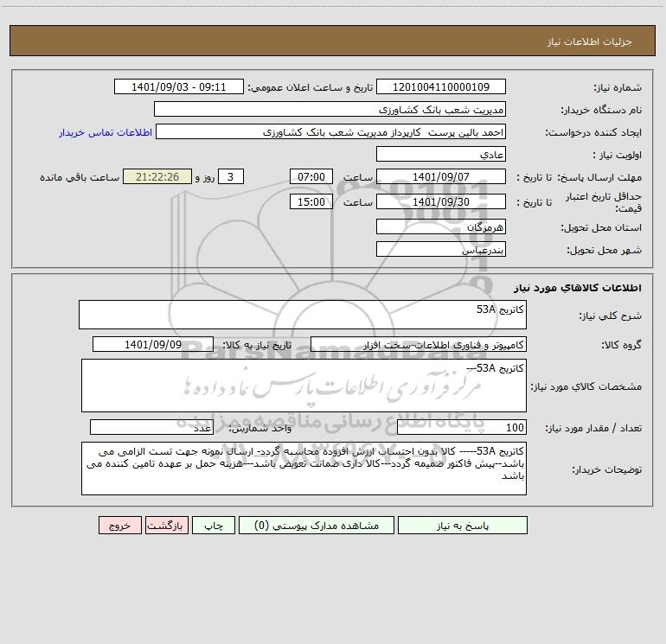
Task: Click the need date field 1401/09/09
Action: [153, 344]
